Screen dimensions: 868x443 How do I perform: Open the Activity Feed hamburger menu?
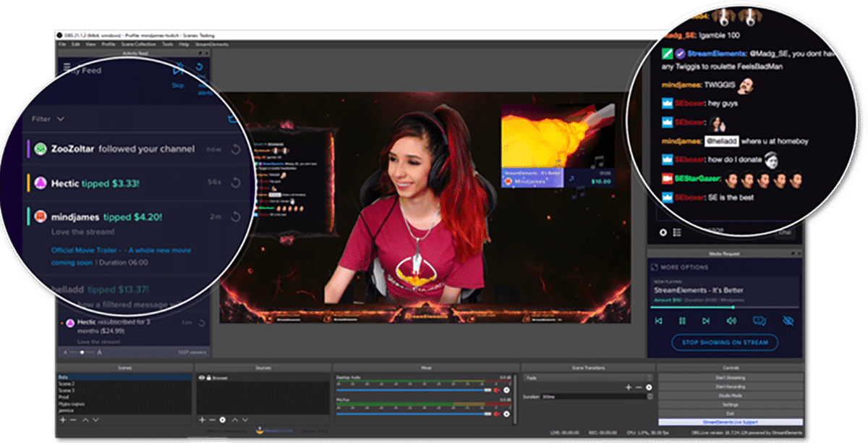coord(67,67)
